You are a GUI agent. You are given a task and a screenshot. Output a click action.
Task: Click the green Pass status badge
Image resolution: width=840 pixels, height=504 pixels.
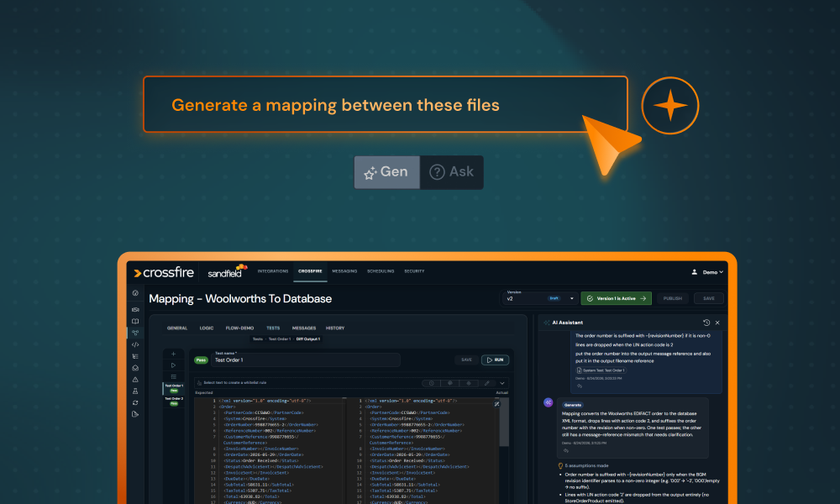(201, 360)
